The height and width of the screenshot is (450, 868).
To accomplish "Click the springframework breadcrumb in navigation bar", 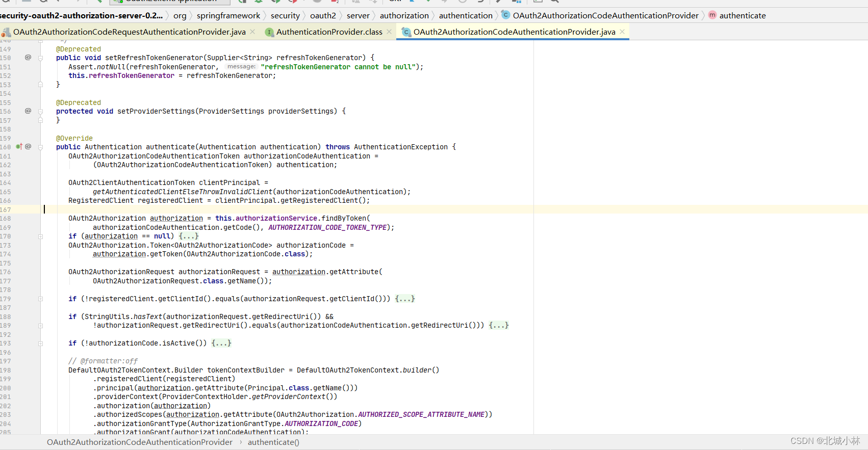I will pos(228,15).
